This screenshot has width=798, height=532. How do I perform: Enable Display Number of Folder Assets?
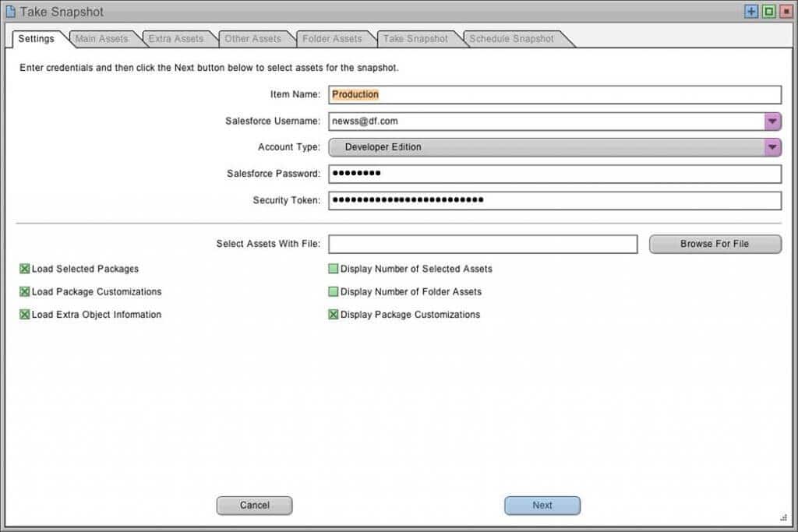[x=334, y=291]
